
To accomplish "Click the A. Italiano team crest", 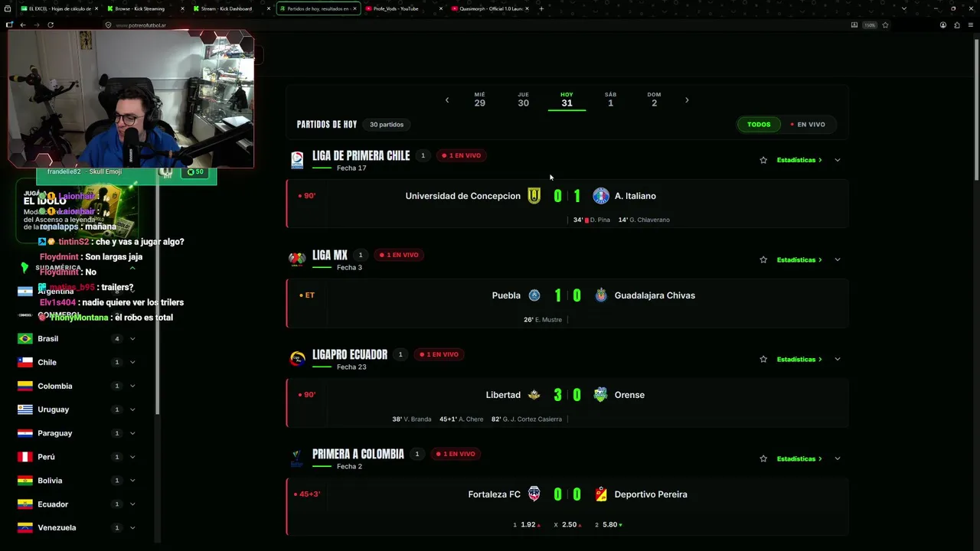I will (x=601, y=196).
